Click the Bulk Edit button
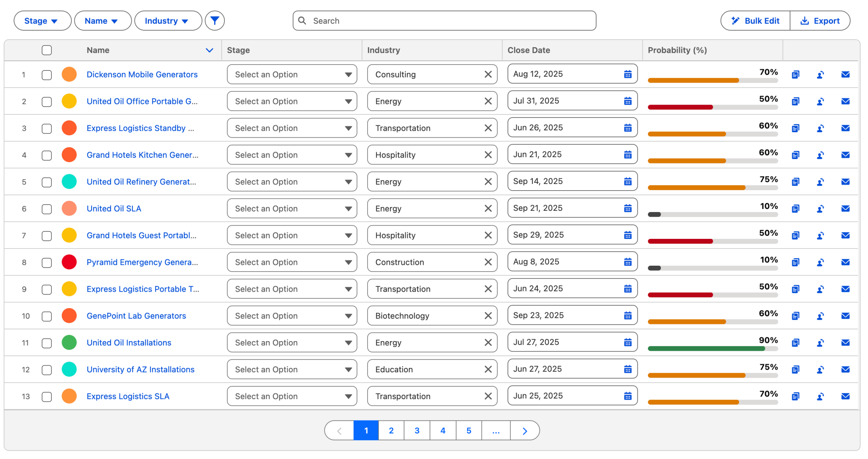 point(755,21)
